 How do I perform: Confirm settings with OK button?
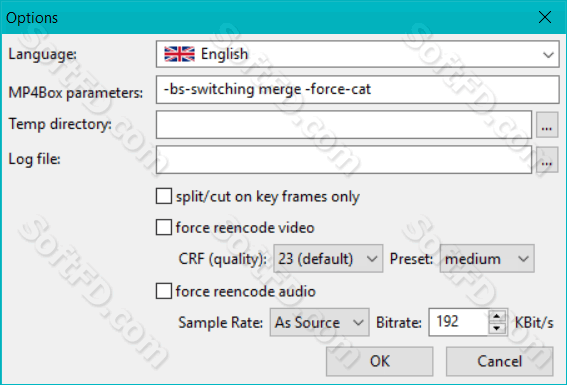click(x=379, y=361)
